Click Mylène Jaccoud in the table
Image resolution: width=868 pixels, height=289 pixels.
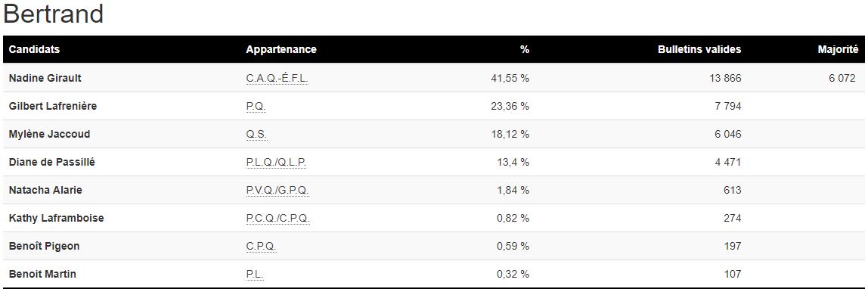click(49, 135)
